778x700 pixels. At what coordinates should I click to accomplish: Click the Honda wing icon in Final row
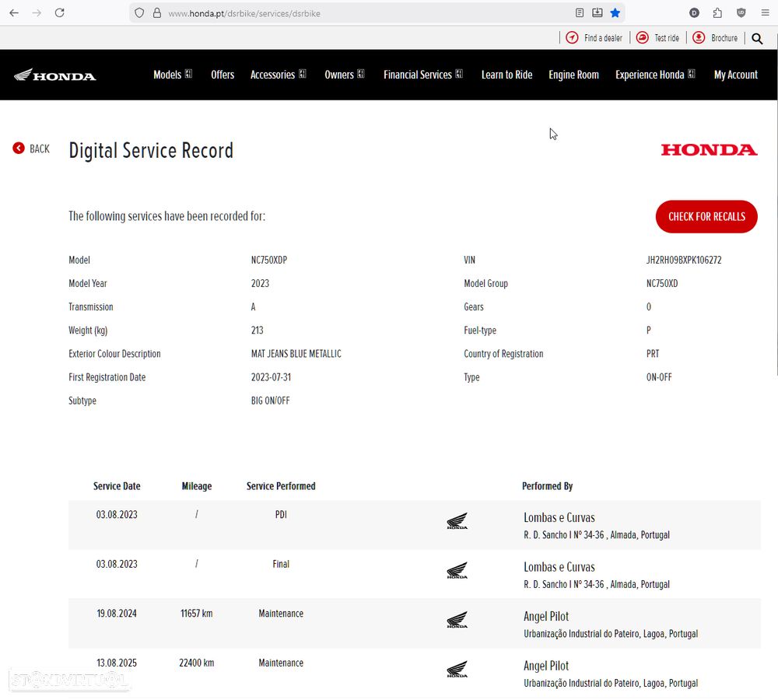[457, 571]
